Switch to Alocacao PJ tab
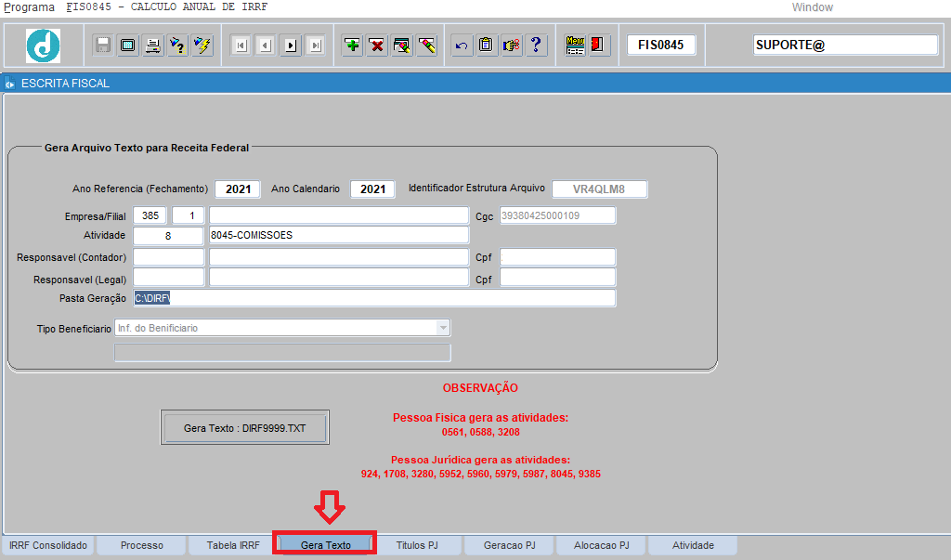Image resolution: width=951 pixels, height=560 pixels. click(x=602, y=545)
